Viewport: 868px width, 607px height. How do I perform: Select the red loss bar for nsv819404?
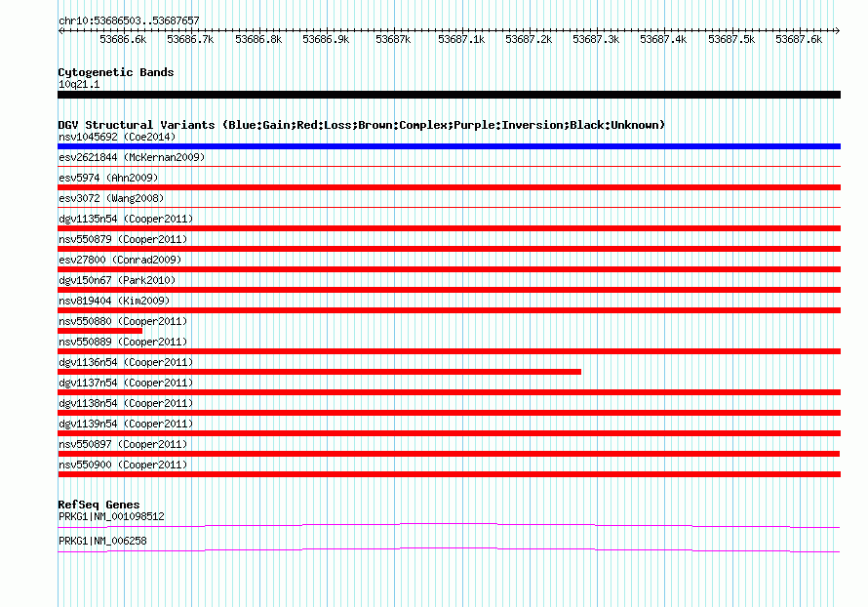click(x=449, y=310)
